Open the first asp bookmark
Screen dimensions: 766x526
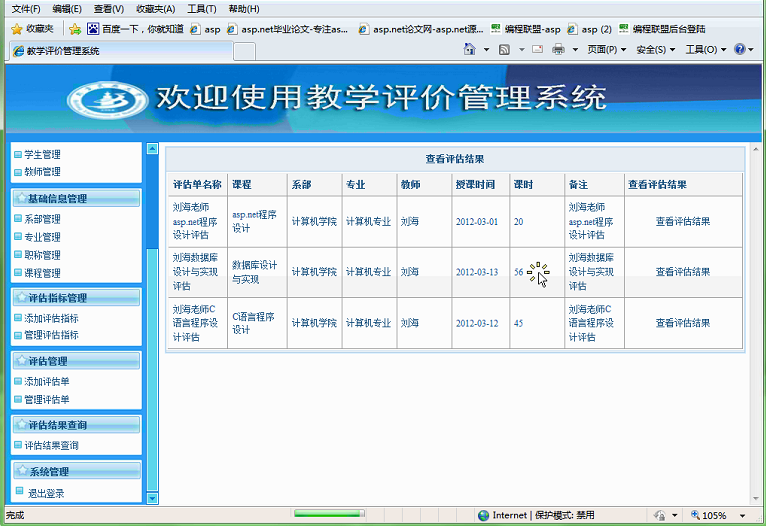(205, 29)
